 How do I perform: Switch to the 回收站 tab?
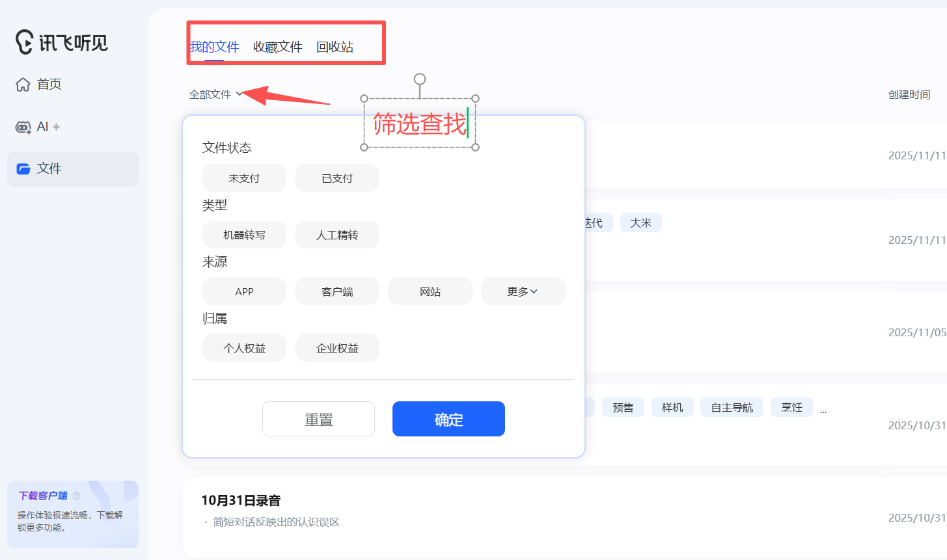click(x=335, y=47)
